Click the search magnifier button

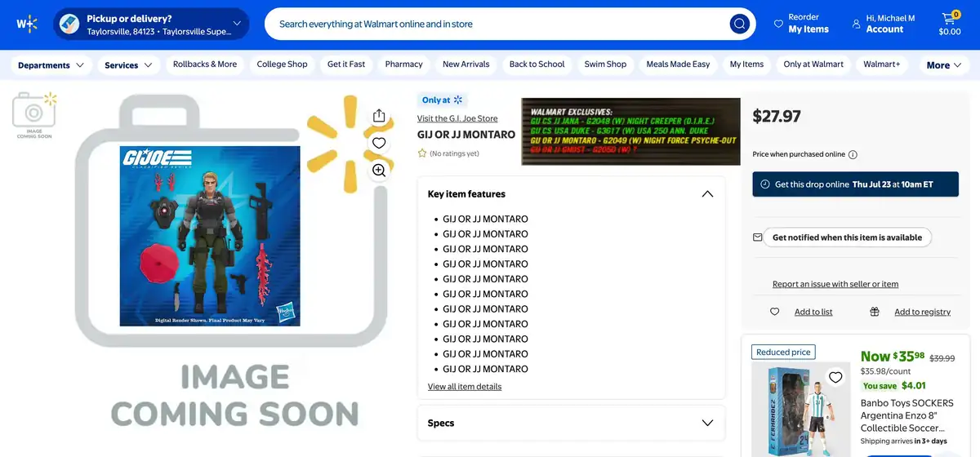pyautogui.click(x=739, y=24)
